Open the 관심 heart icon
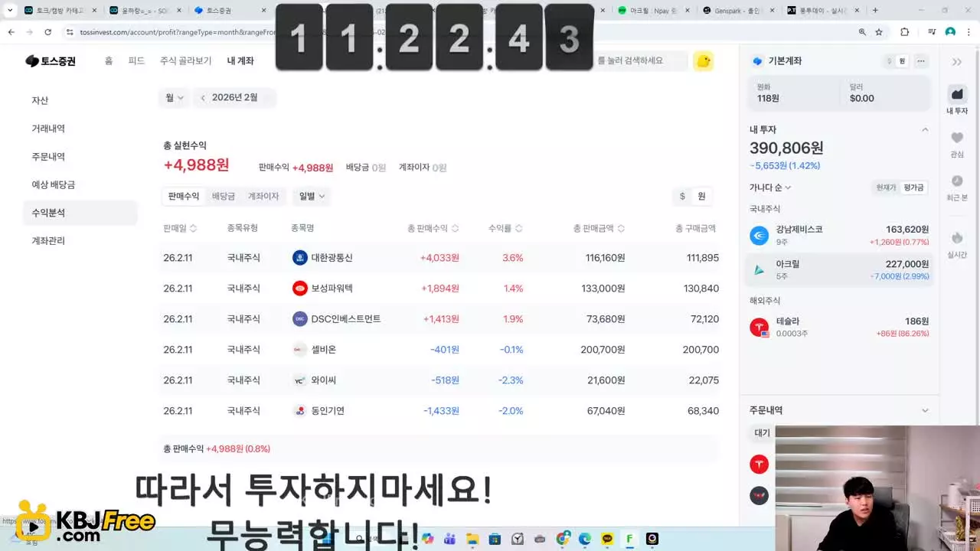980x551 pixels. [x=957, y=138]
